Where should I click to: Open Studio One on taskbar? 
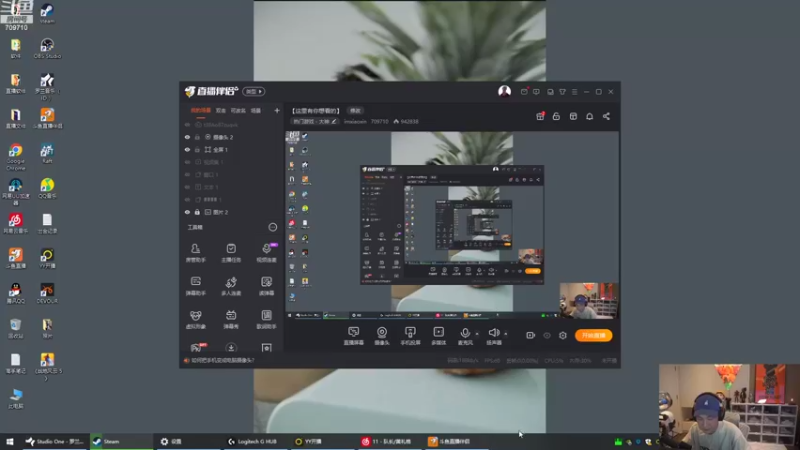[55, 441]
